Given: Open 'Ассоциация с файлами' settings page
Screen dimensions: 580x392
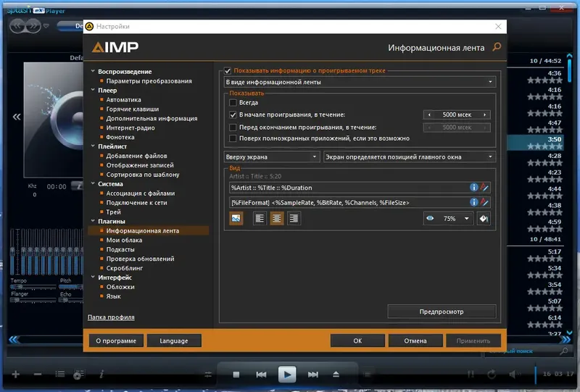Looking at the screenshot, I should 141,193.
